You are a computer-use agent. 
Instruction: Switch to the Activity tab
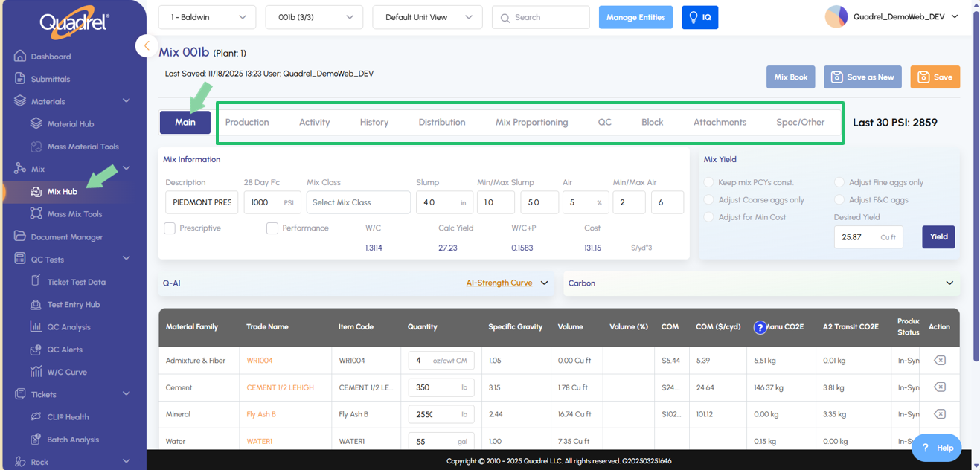pyautogui.click(x=314, y=123)
